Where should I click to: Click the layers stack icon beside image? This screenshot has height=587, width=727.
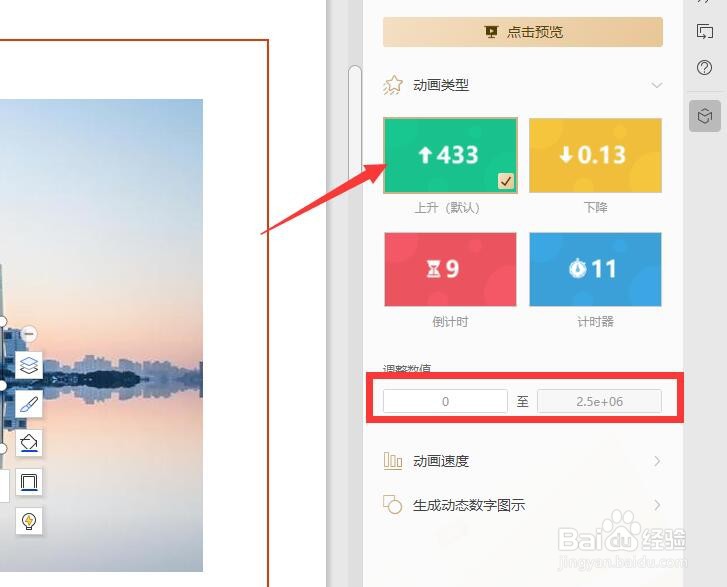tap(29, 365)
